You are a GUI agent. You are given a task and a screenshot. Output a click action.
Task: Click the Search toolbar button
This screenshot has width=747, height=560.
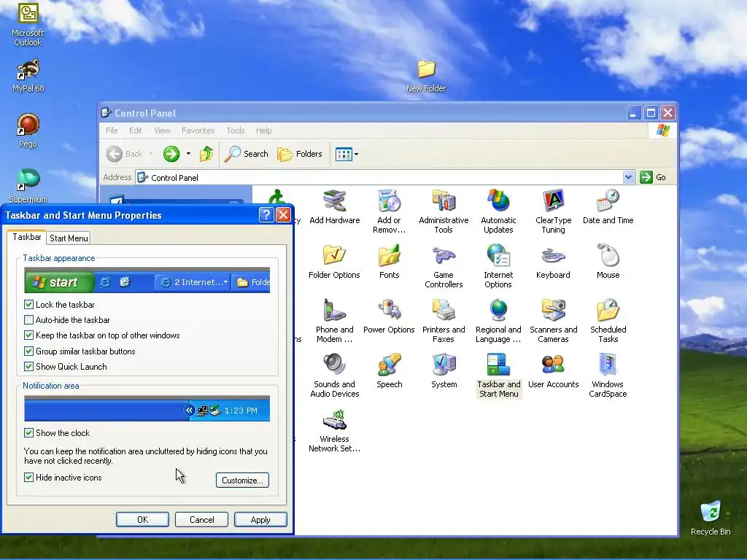246,154
